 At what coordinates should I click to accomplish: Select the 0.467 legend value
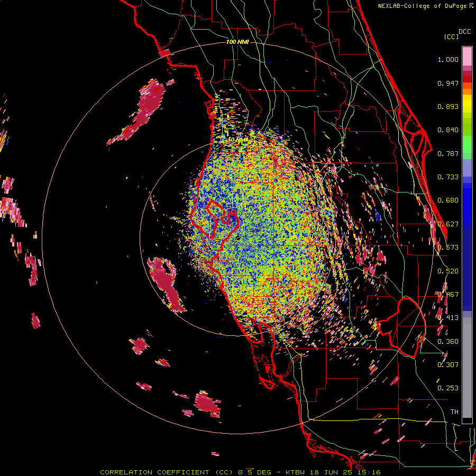tap(448, 295)
